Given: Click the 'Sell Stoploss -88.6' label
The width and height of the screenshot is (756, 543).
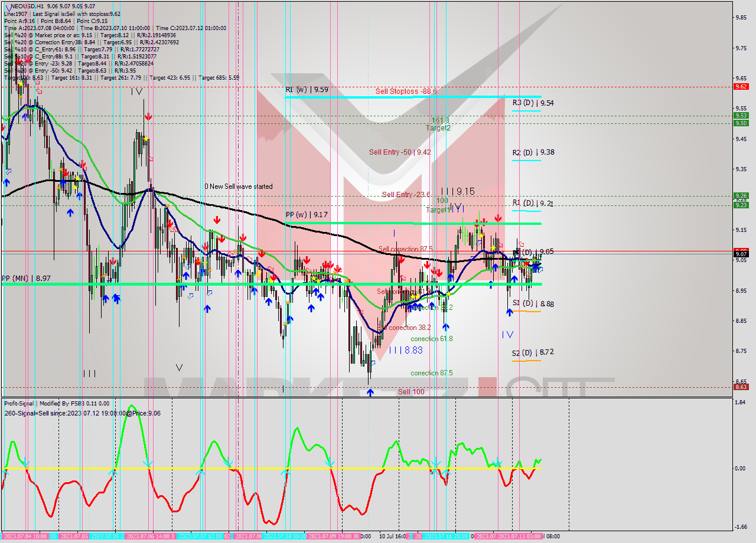Looking at the screenshot, I should [x=406, y=91].
